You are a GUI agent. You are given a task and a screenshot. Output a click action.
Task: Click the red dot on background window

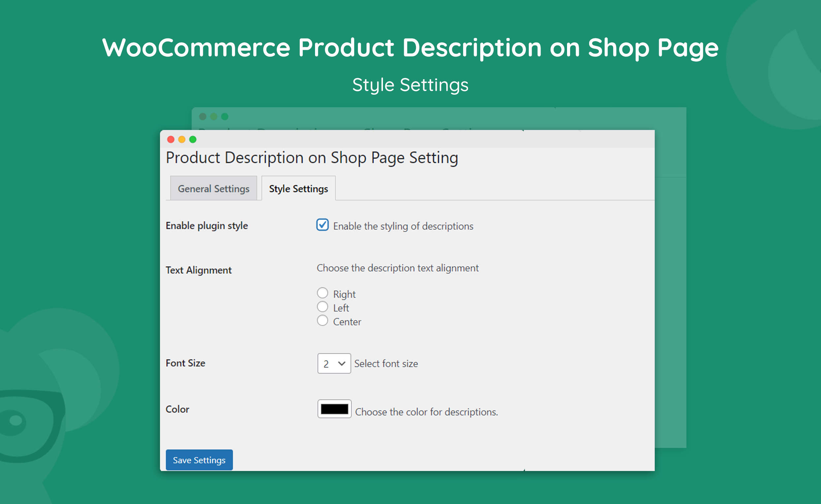click(x=203, y=116)
